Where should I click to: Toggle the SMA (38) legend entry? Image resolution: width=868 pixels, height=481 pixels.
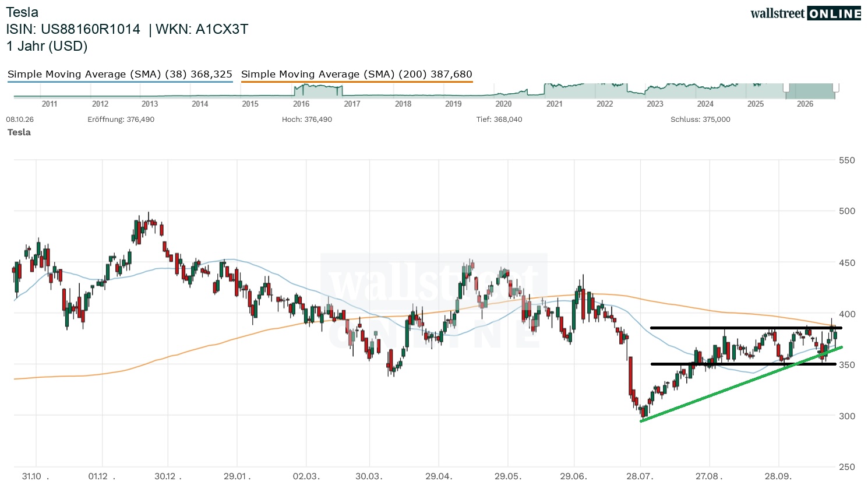point(120,74)
